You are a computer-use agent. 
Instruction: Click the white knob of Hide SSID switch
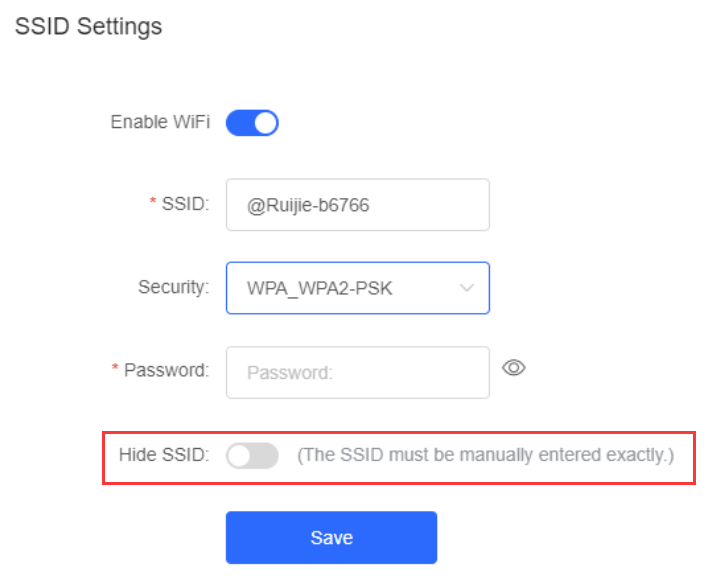[x=239, y=456]
